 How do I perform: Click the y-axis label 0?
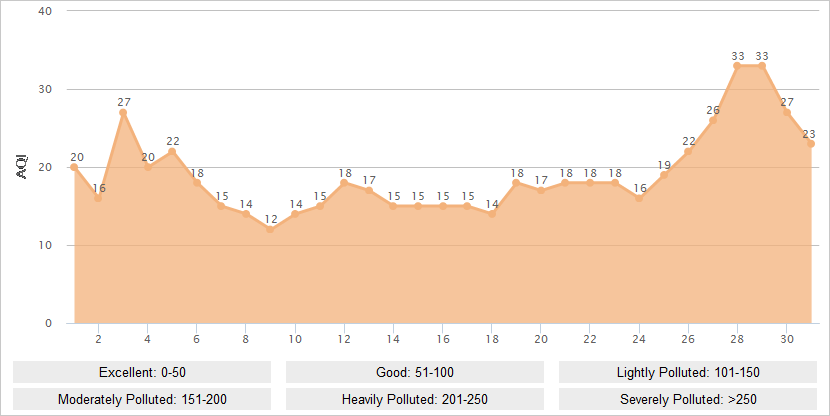tap(49, 323)
